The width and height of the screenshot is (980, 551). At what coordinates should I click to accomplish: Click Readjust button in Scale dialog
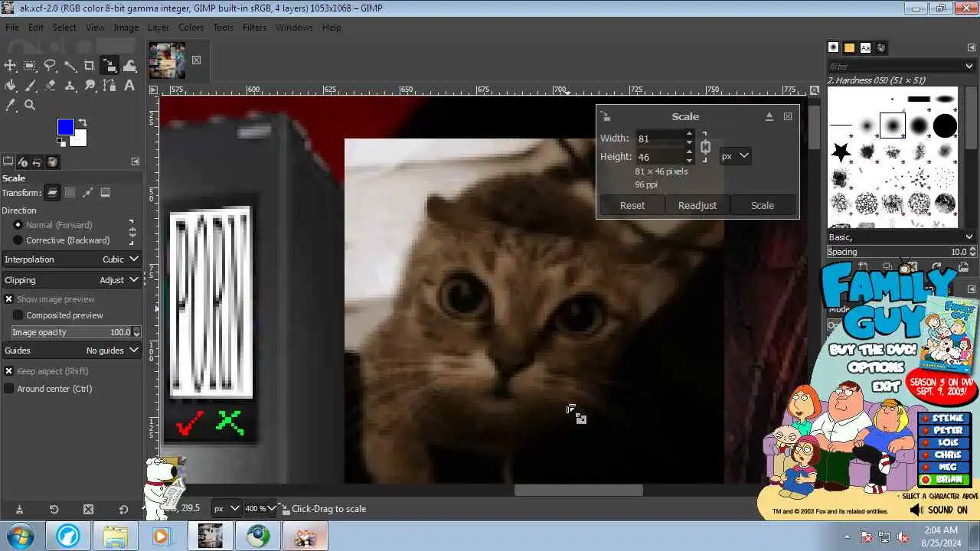(x=697, y=205)
